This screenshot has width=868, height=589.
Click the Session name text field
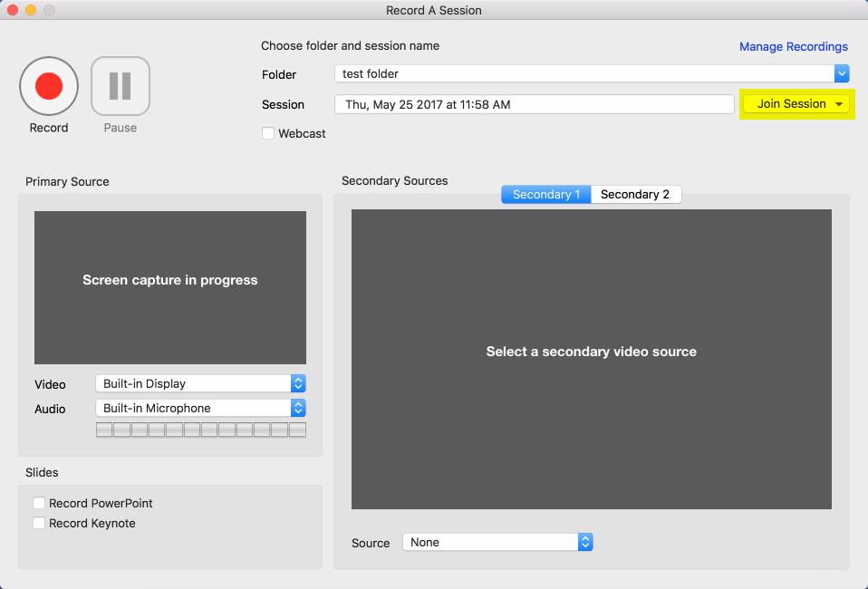pos(534,104)
